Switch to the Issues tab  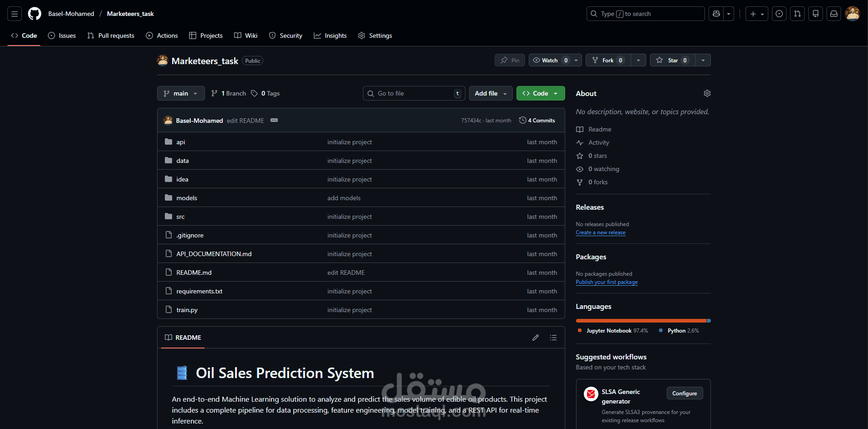(62, 35)
